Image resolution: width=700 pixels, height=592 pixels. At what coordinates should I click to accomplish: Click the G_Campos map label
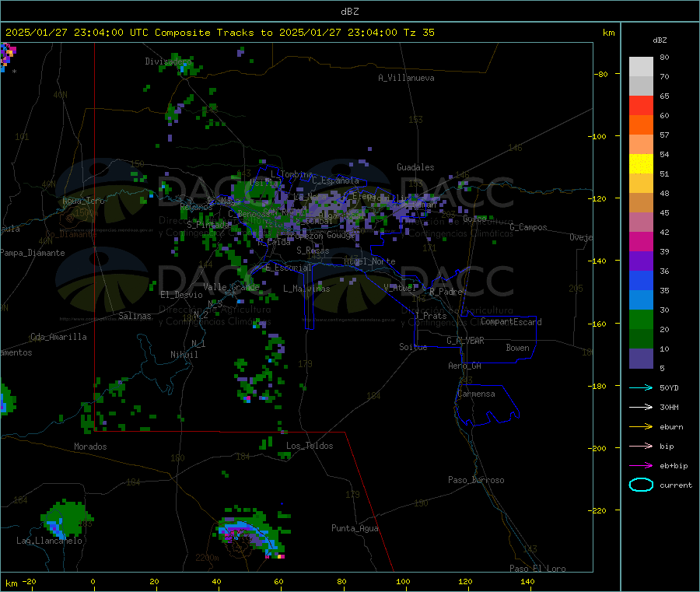click(528, 227)
